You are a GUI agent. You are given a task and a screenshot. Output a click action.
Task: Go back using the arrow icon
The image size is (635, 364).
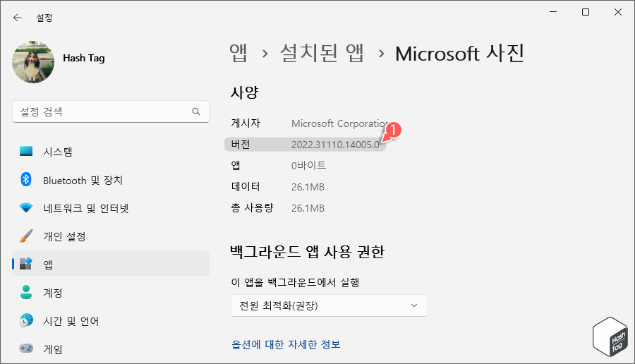click(x=18, y=18)
